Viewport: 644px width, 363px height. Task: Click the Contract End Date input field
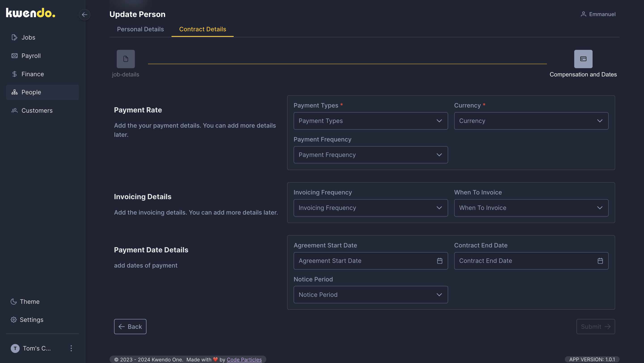(x=531, y=261)
